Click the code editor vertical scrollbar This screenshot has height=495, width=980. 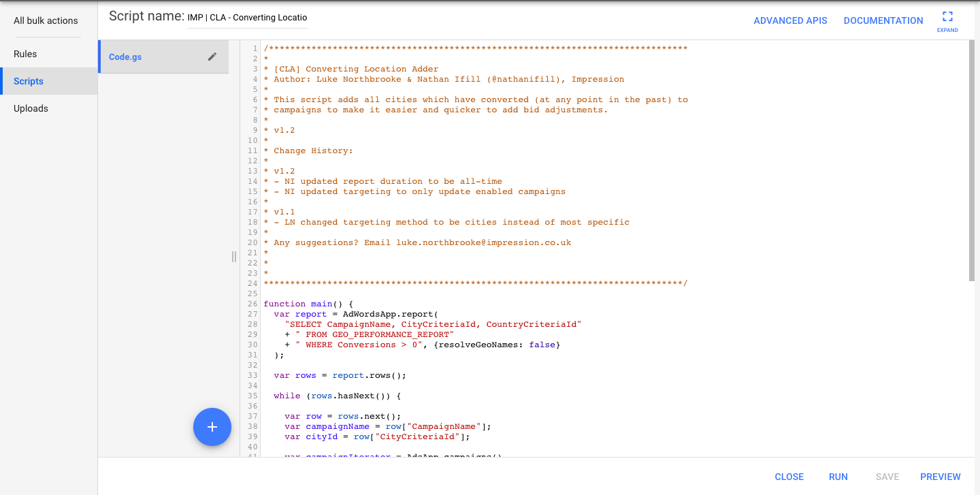(971, 163)
